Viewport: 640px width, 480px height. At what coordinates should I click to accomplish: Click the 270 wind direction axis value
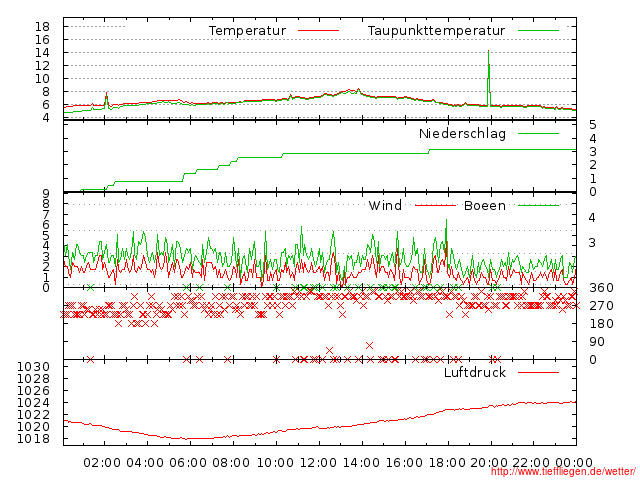(x=601, y=306)
